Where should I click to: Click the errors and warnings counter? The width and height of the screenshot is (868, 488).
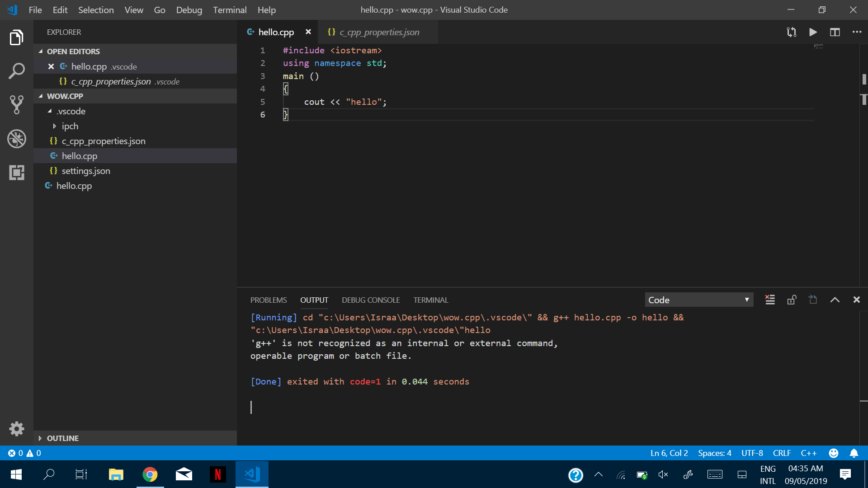(x=24, y=453)
